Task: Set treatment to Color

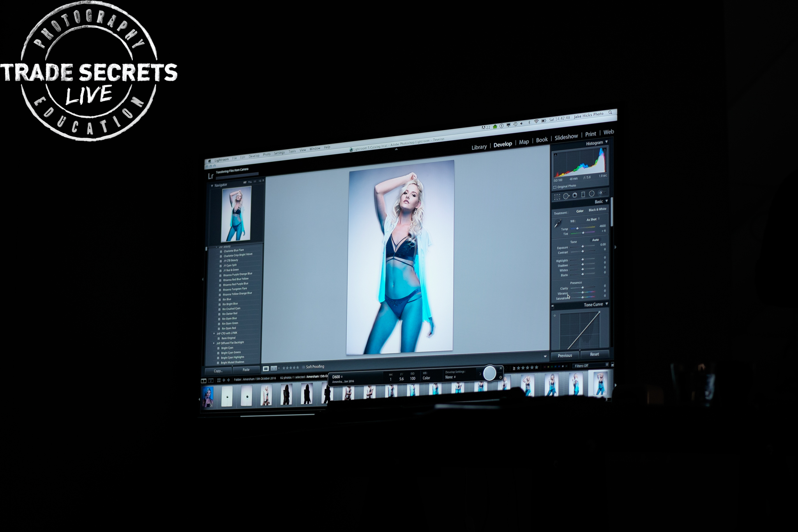Action: point(580,211)
